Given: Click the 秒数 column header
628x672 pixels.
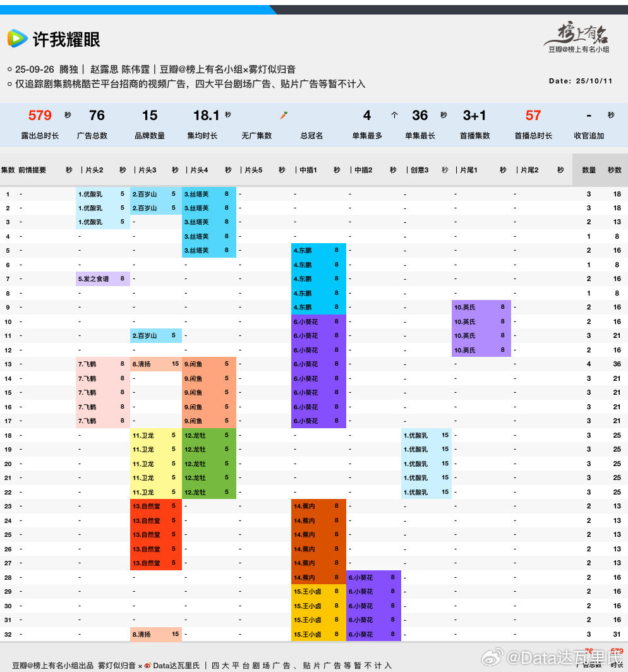Looking at the screenshot, I should (615, 170).
